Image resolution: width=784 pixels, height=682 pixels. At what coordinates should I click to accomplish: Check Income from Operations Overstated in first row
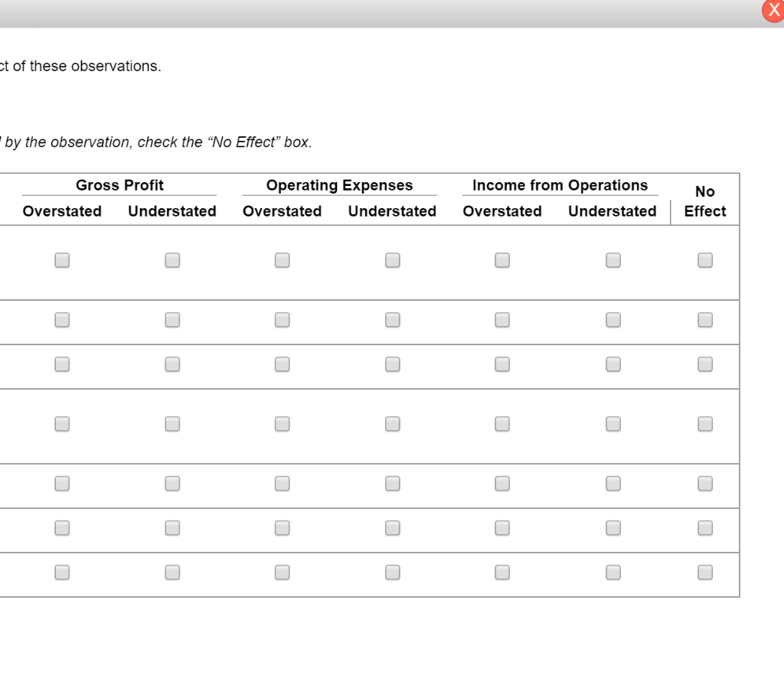click(502, 260)
